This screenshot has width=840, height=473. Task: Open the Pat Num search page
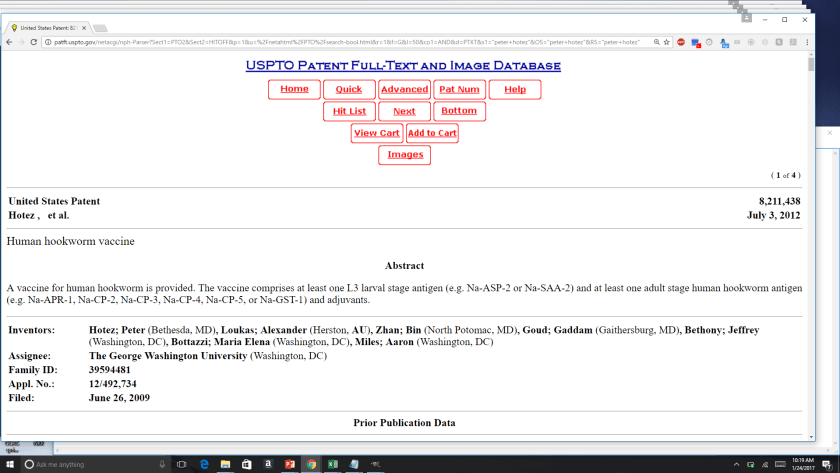pos(459,89)
